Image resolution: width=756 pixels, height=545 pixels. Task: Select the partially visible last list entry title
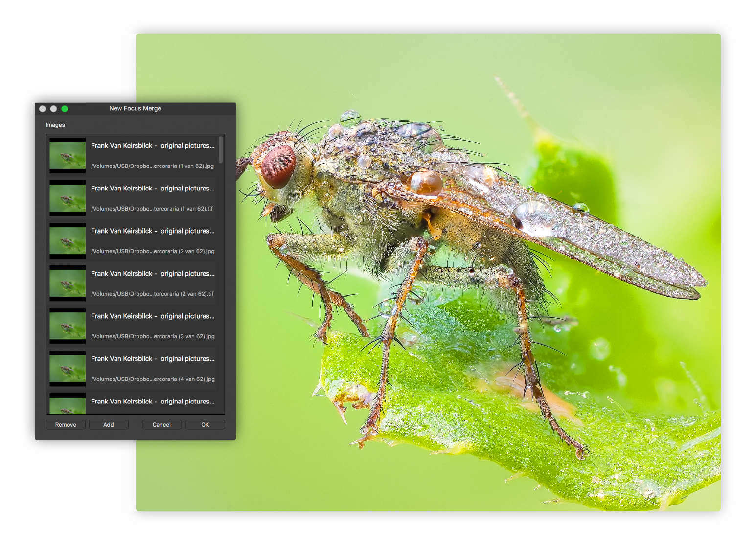tap(153, 402)
